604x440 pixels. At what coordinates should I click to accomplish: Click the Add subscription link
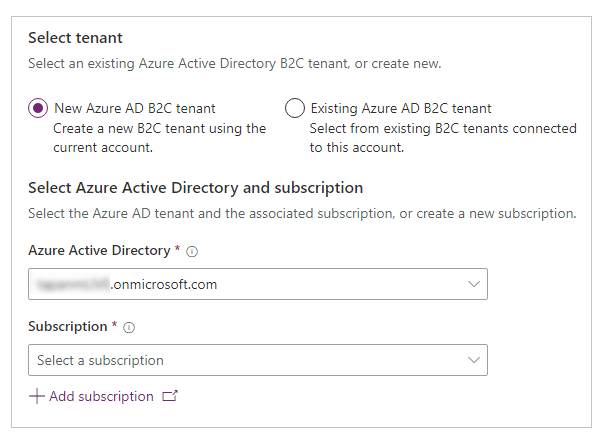103,396
